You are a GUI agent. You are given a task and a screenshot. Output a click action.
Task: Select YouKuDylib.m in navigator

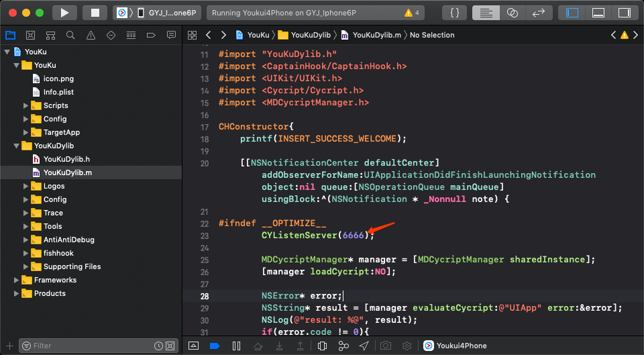point(91,172)
